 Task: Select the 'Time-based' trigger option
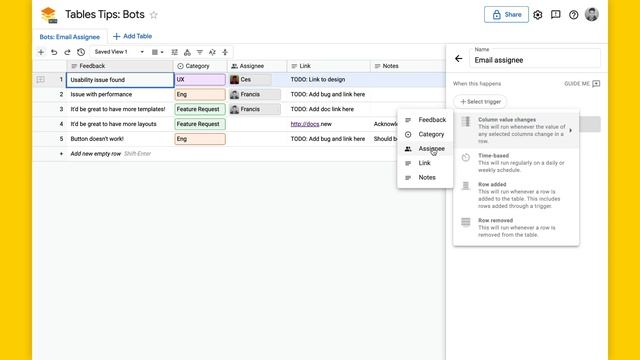pyautogui.click(x=516, y=162)
